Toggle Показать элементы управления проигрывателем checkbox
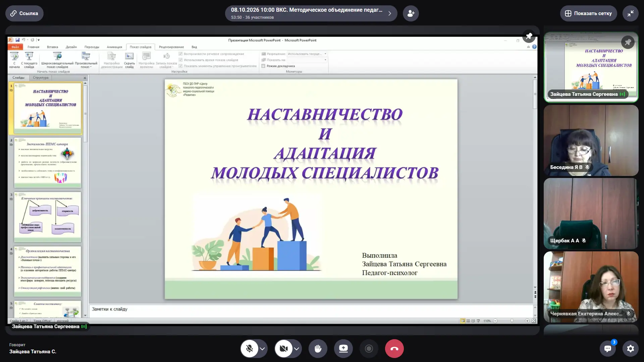Viewport: 644px width, 362px height. tap(180, 66)
